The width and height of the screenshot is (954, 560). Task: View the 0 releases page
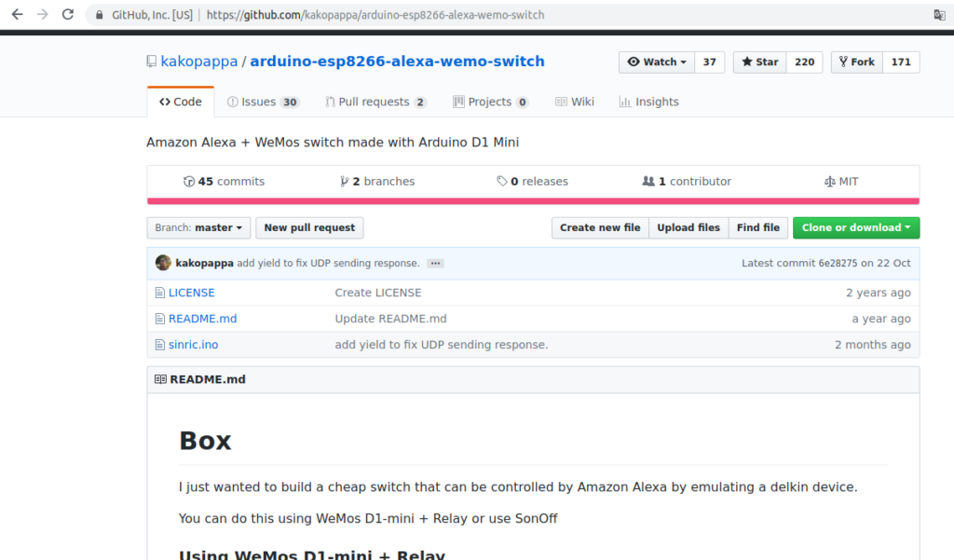[x=532, y=182]
